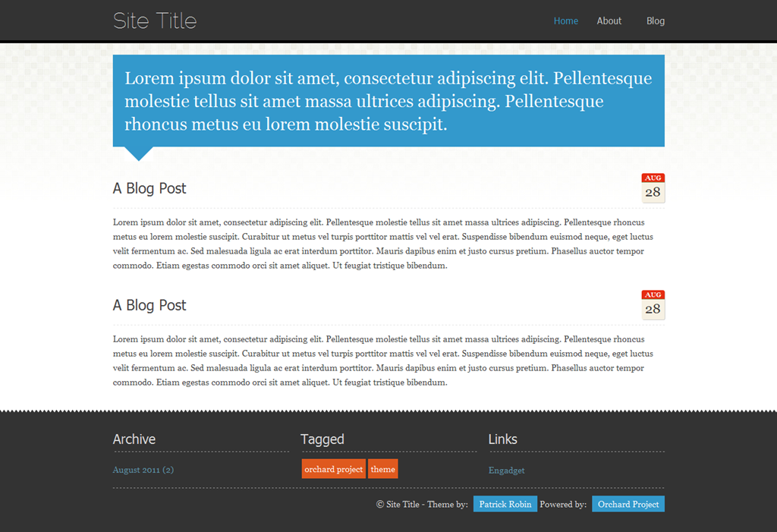
Task: Click the Links footer heading
Action: tap(502, 439)
